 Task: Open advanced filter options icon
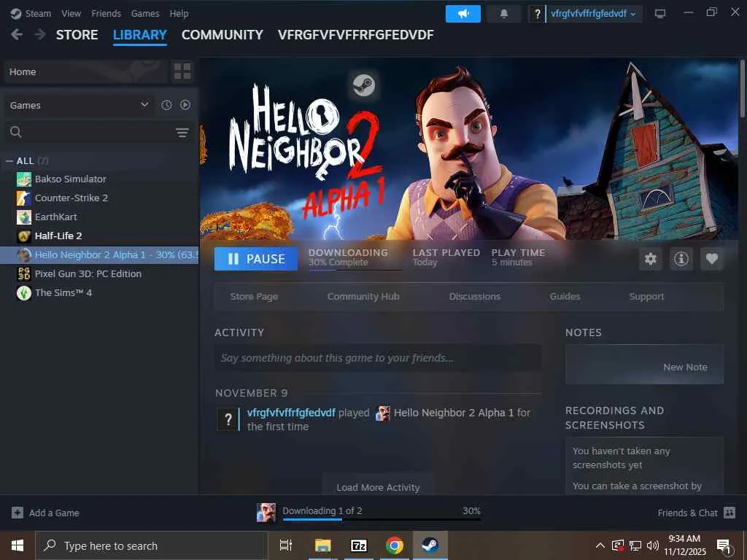(182, 133)
